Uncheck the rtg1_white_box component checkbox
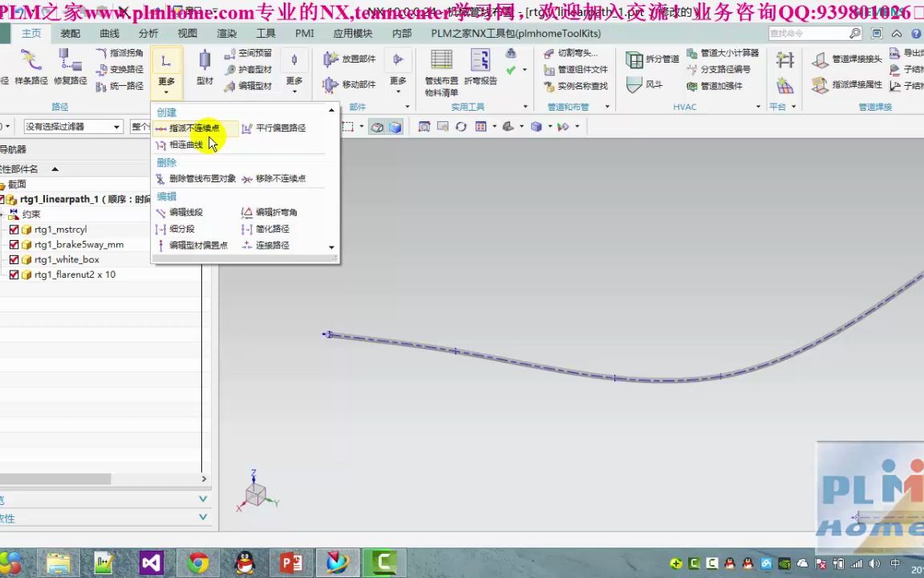 14,259
